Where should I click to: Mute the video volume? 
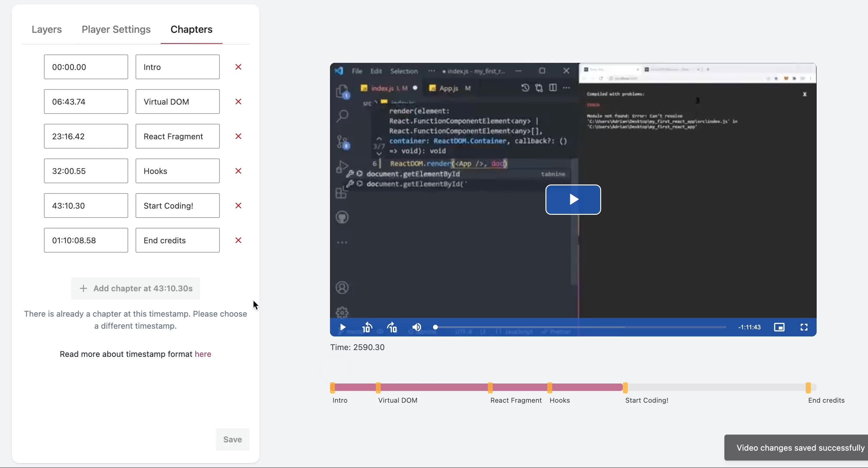[x=416, y=327]
